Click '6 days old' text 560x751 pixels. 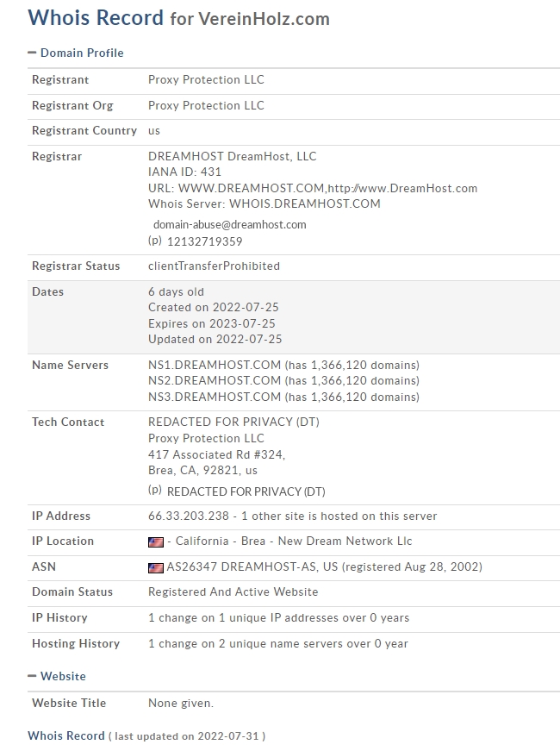click(176, 291)
